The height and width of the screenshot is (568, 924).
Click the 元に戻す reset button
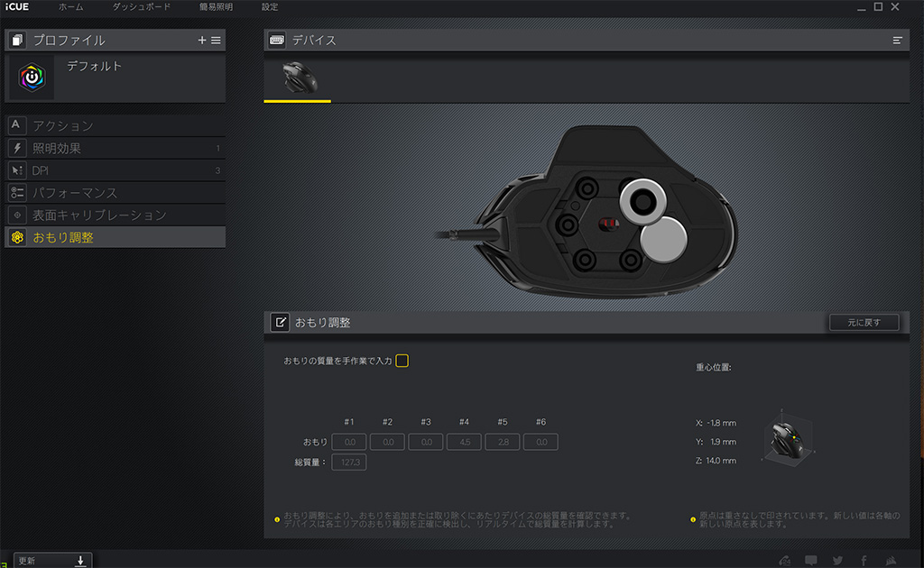click(864, 322)
